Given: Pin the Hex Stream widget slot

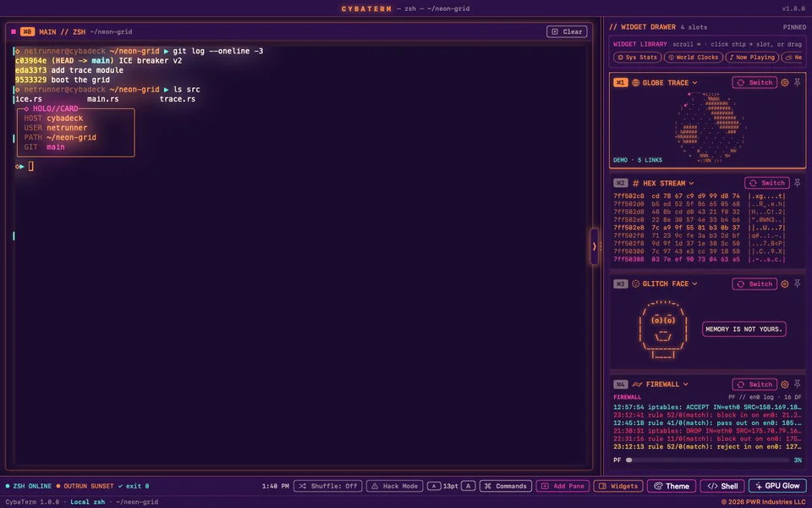Looking at the screenshot, I should 797,183.
